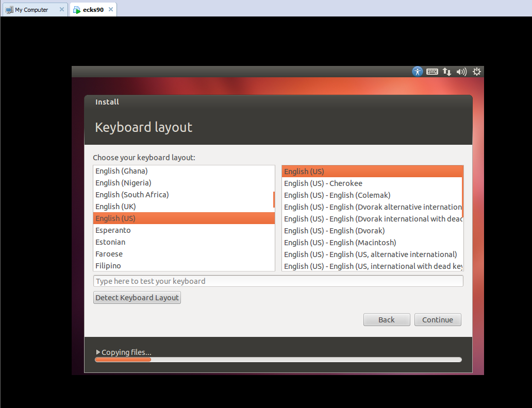Select Dvorak international with dead keys variant
Image resolution: width=532 pixels, height=408 pixels.
(x=372, y=219)
